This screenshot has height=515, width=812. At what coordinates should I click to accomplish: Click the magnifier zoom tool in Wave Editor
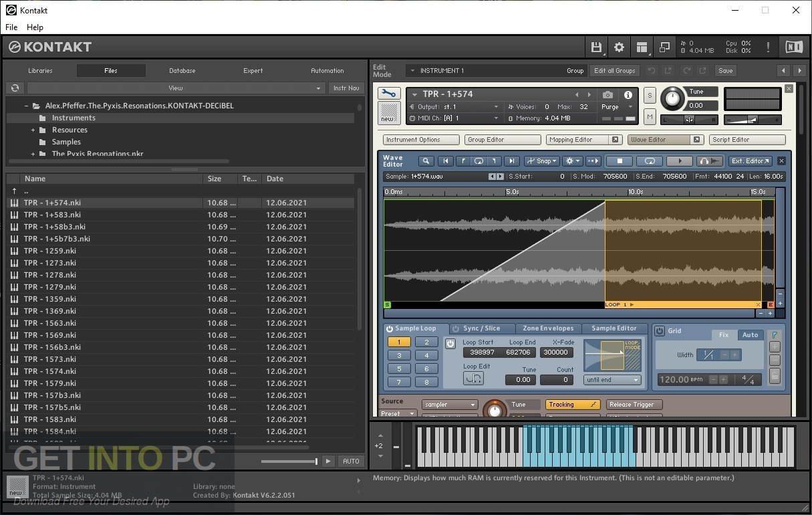[x=426, y=161]
